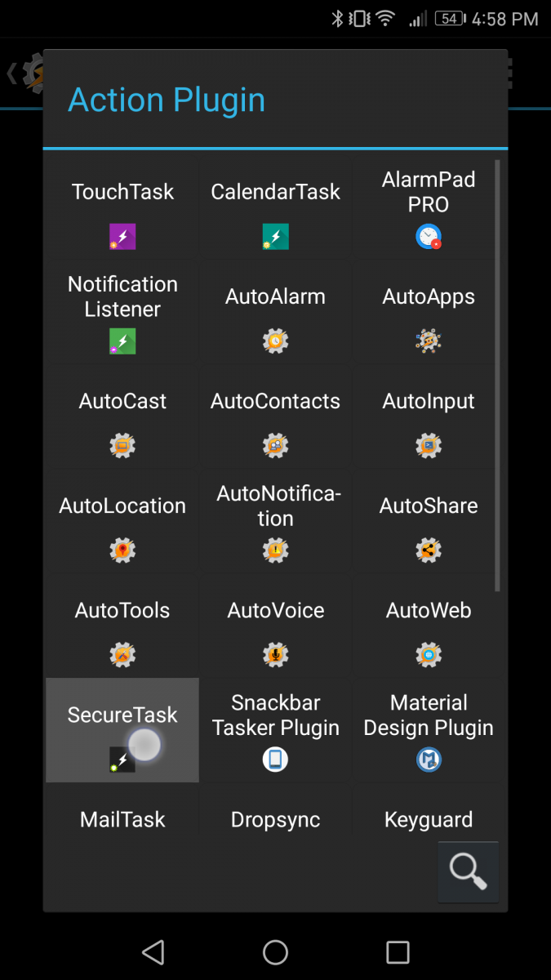The image size is (551, 980).
Task: Pick the AutoShare gear icon
Action: tap(428, 550)
